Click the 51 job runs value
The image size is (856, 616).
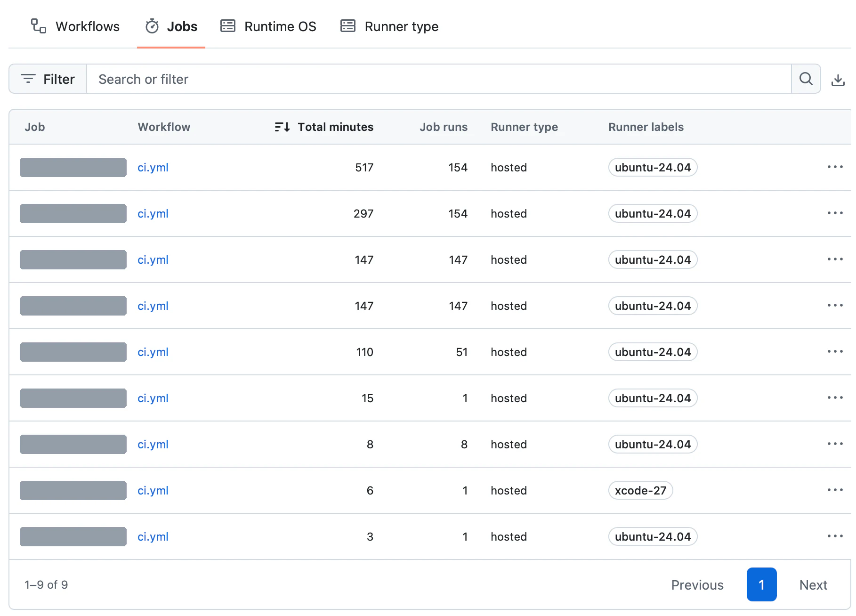[x=461, y=352]
